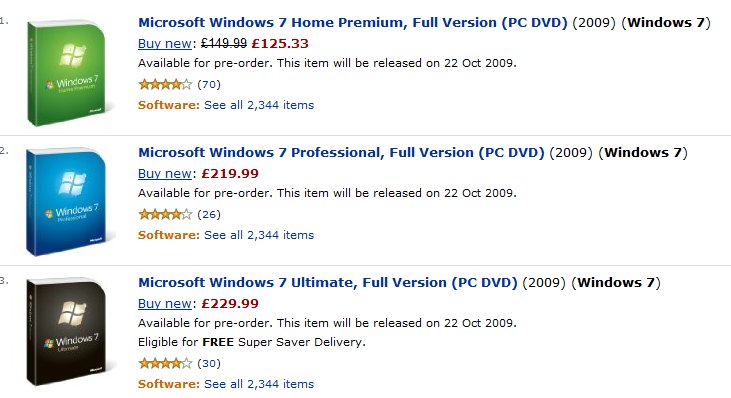Click Buy new for Professional edition
Image resolution: width=731 pixels, height=398 pixels.
click(165, 174)
